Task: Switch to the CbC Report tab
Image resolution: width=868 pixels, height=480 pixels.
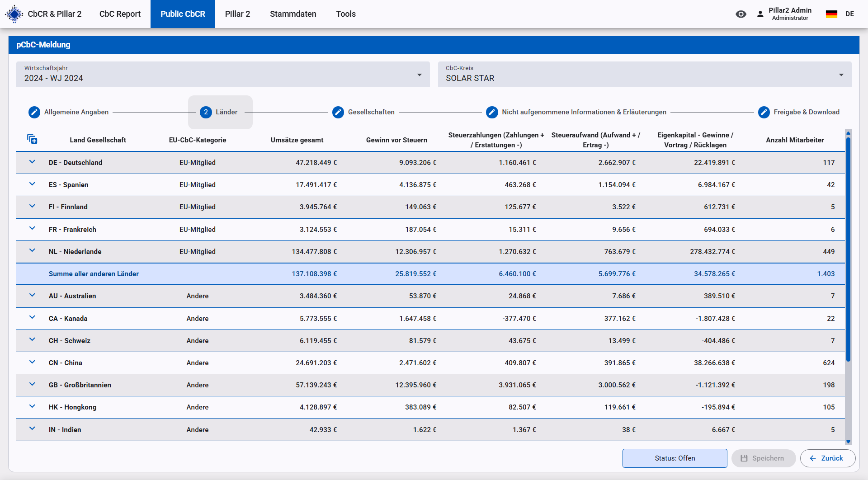Action: 120,14
